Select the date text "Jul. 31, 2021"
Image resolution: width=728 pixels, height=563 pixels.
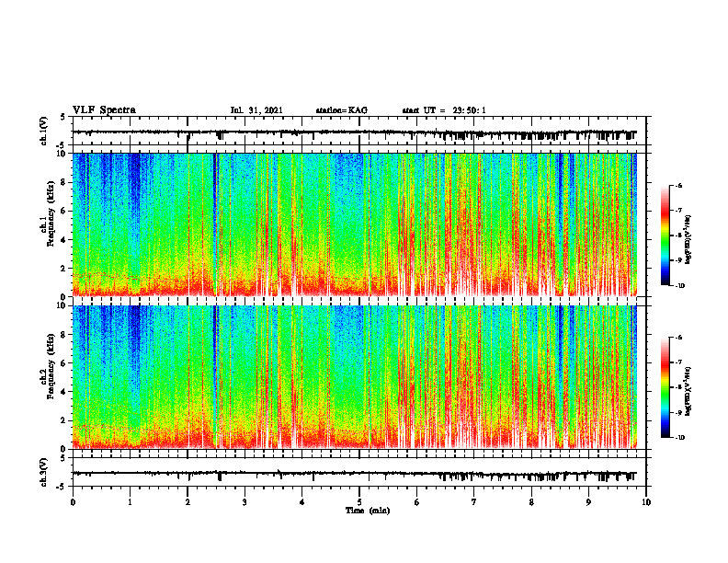(256, 110)
